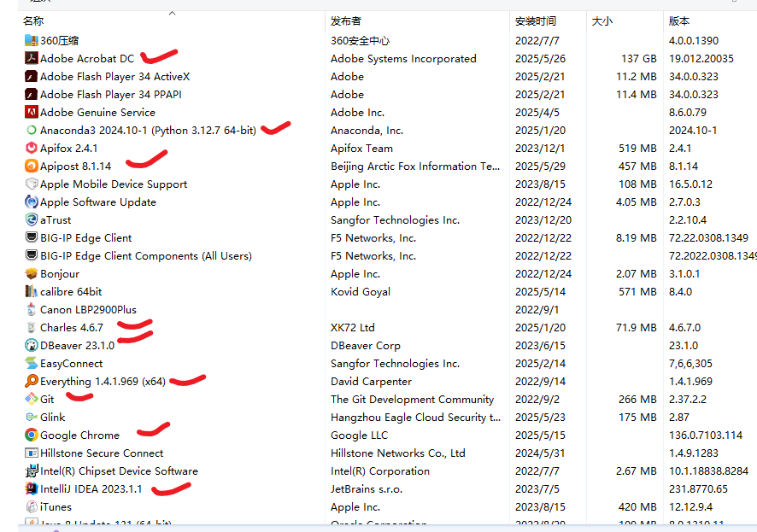757x532 pixels.
Task: Click the Anaconda3 green ring icon
Action: [32, 131]
